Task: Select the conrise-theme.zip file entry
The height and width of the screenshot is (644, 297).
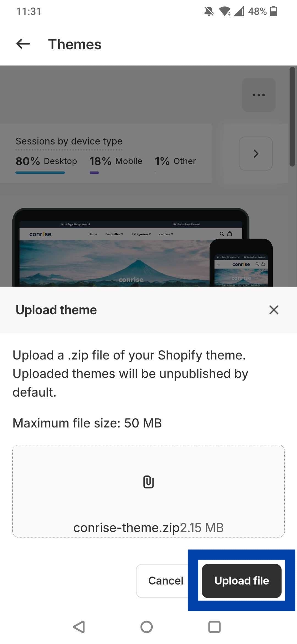Action: (148, 528)
